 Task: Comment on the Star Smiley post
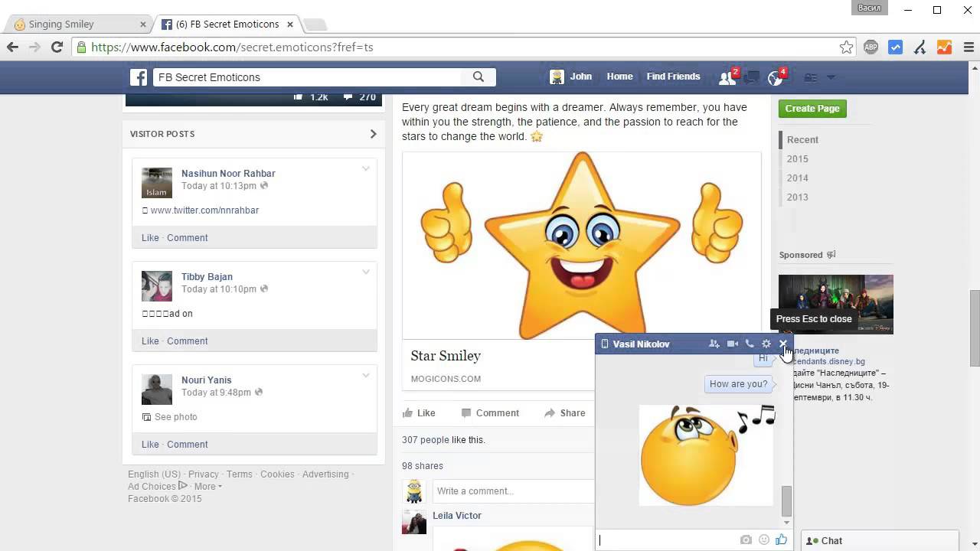pos(490,413)
